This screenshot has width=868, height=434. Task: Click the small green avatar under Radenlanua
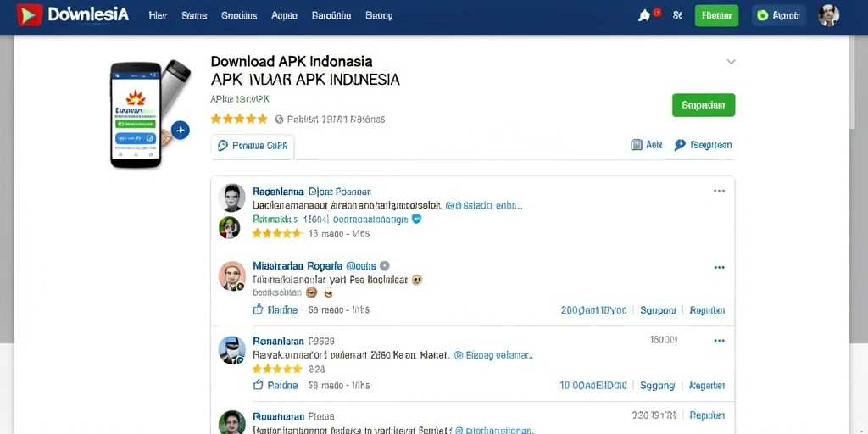(229, 227)
